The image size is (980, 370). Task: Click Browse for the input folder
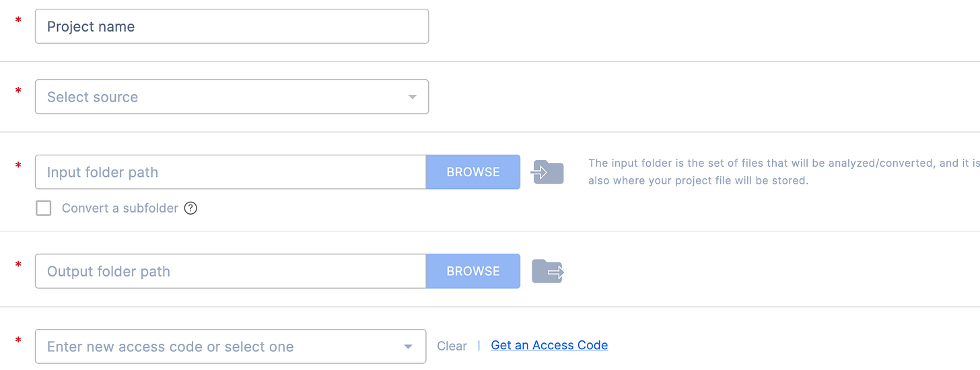click(473, 172)
